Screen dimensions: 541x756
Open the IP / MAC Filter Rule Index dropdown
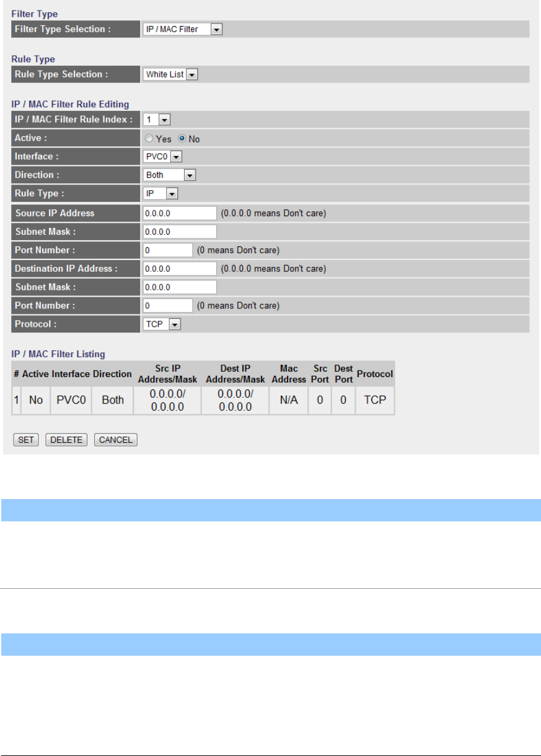(x=157, y=119)
